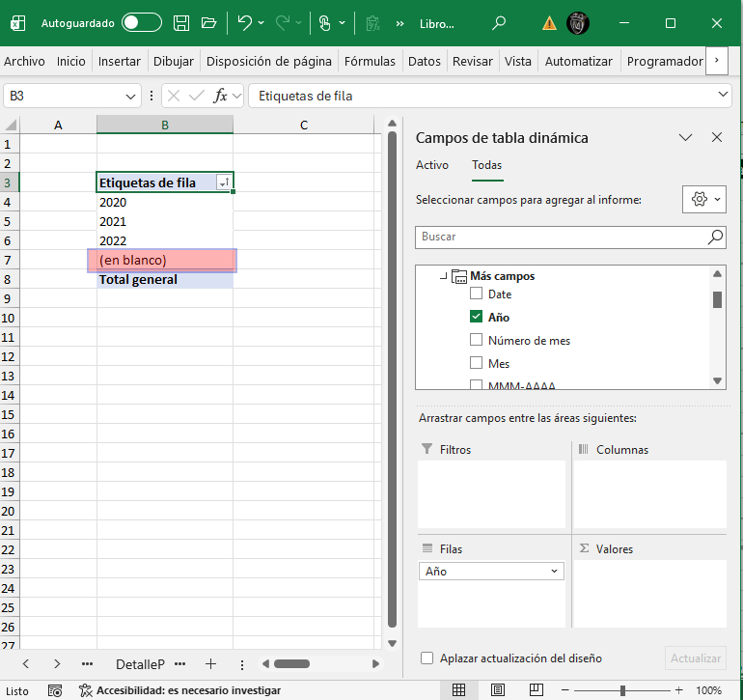Switch to Page Layout view in status bar
This screenshot has width=743, height=700.
(496, 690)
